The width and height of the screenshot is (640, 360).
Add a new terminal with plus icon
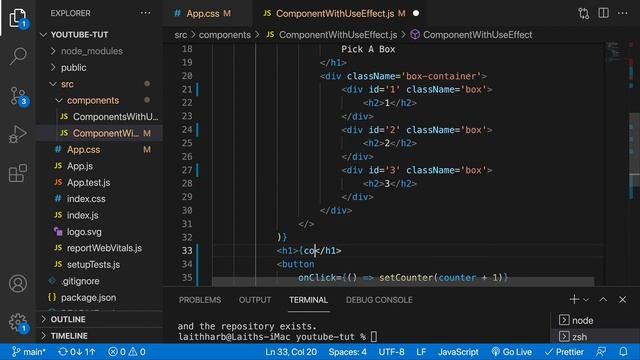(x=574, y=299)
